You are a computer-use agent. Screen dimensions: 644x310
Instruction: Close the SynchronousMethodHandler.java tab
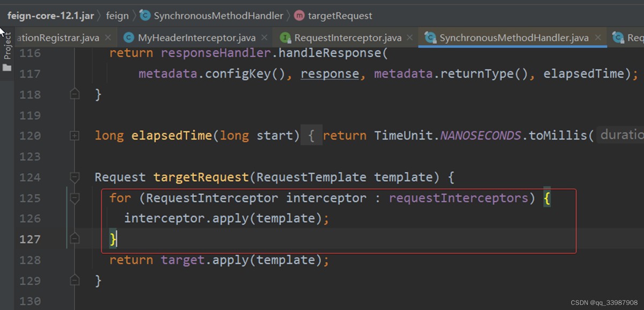pyautogui.click(x=598, y=38)
